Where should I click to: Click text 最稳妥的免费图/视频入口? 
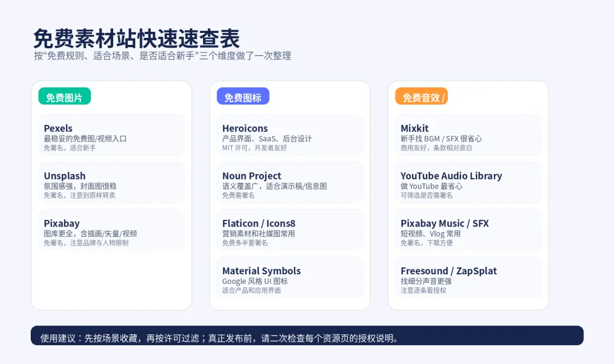[x=85, y=139]
